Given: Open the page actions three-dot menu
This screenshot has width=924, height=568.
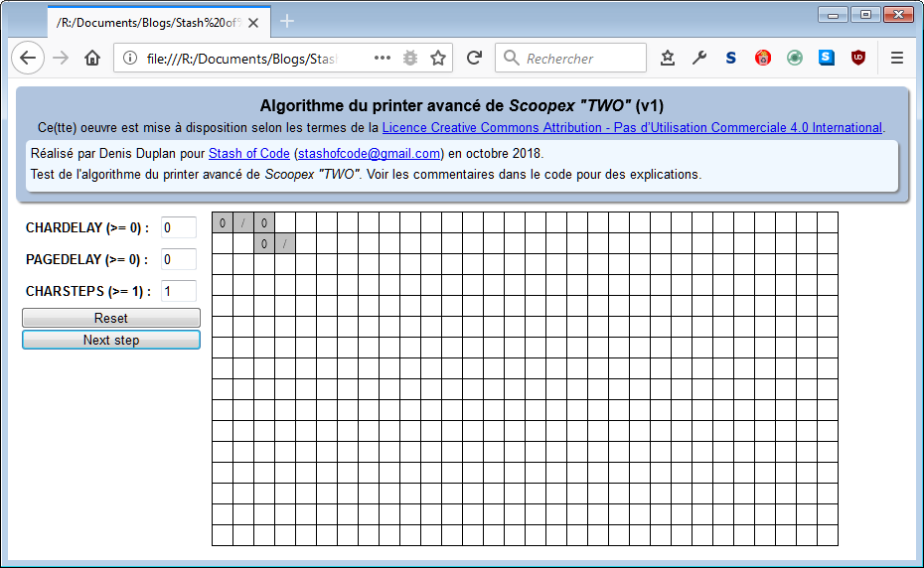Looking at the screenshot, I should tap(383, 58).
